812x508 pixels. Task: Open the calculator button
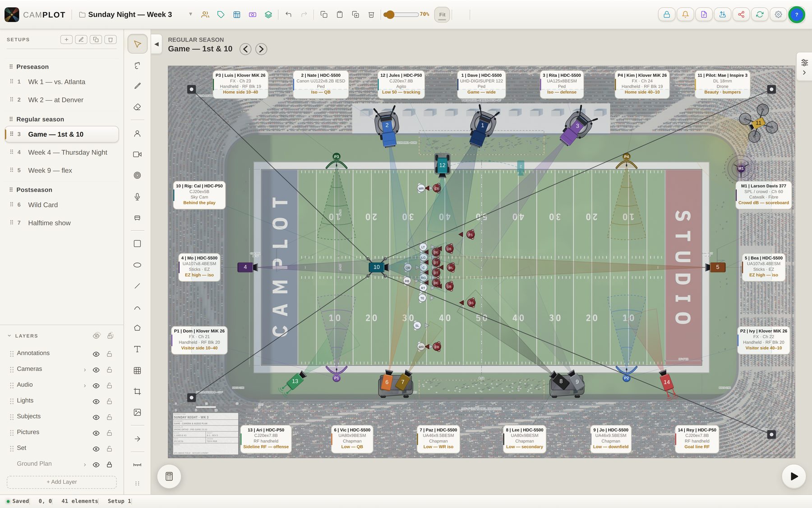coord(169,476)
